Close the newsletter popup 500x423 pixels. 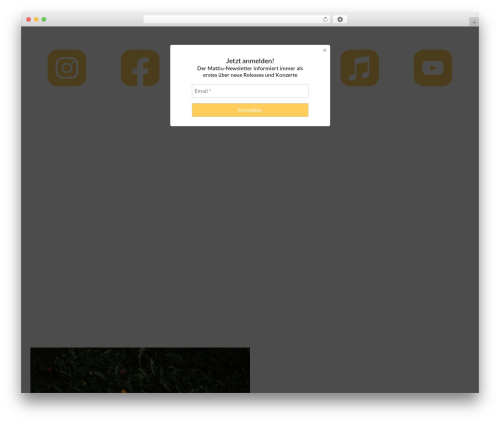click(324, 50)
